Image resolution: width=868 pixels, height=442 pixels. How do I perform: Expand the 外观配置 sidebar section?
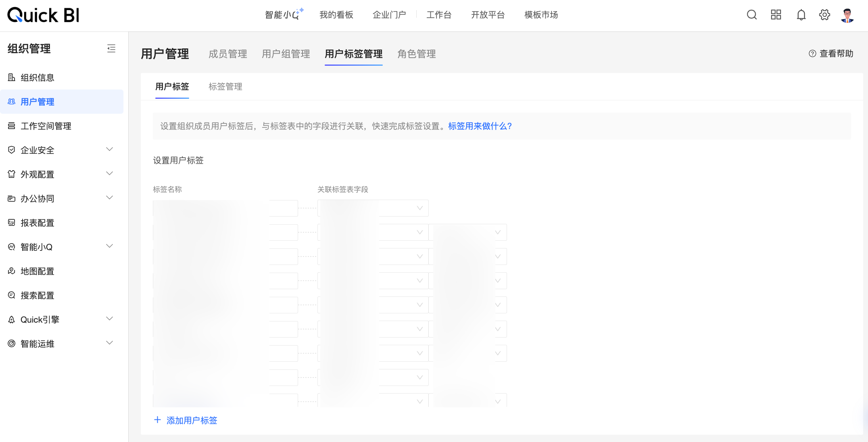109,174
